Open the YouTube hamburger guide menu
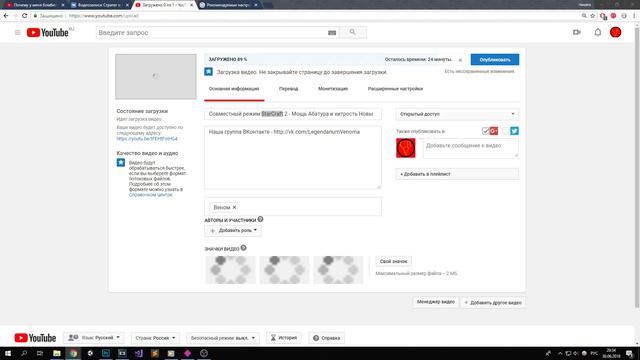 18,32
